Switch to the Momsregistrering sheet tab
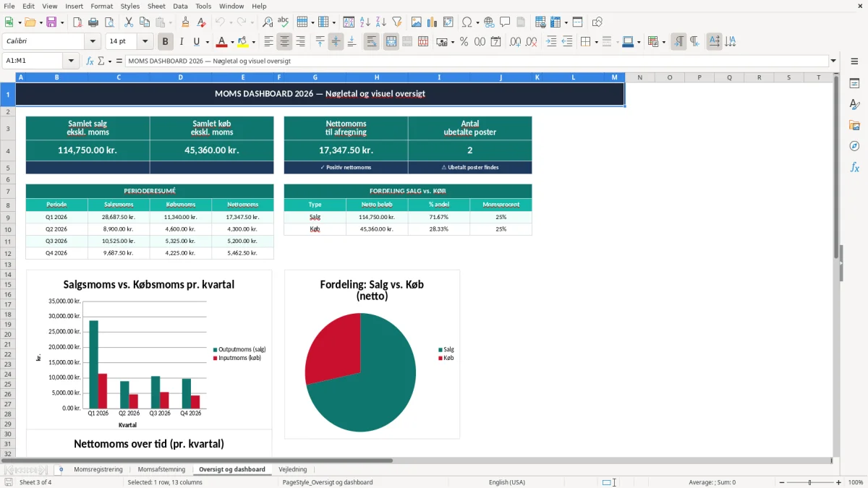 tap(98, 469)
